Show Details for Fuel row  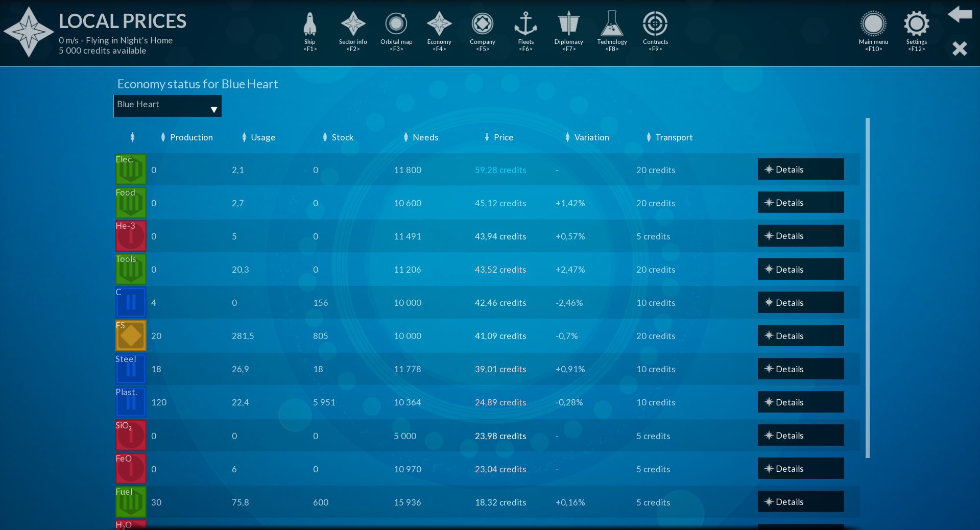tap(801, 501)
